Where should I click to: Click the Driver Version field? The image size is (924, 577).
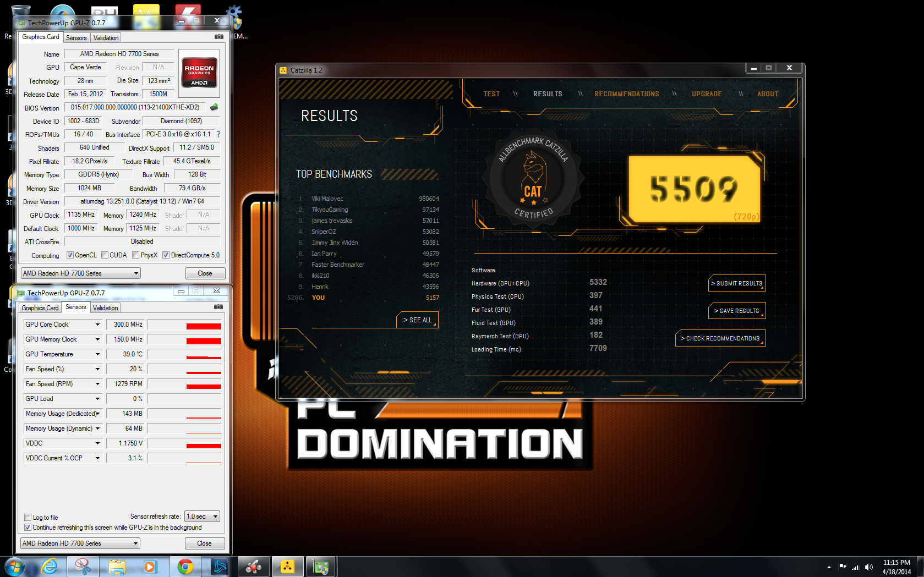pyautogui.click(x=143, y=201)
